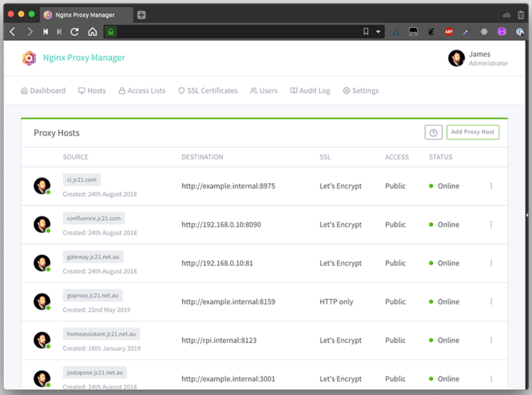Open the ABP adblock extension icon
532x395 pixels.
(449, 32)
